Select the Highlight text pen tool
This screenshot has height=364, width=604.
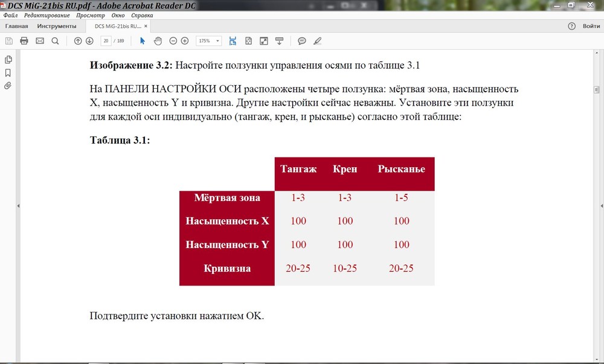coord(318,41)
